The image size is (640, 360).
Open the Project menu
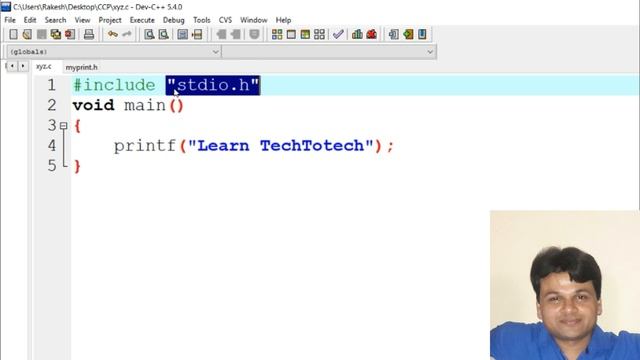(x=110, y=20)
